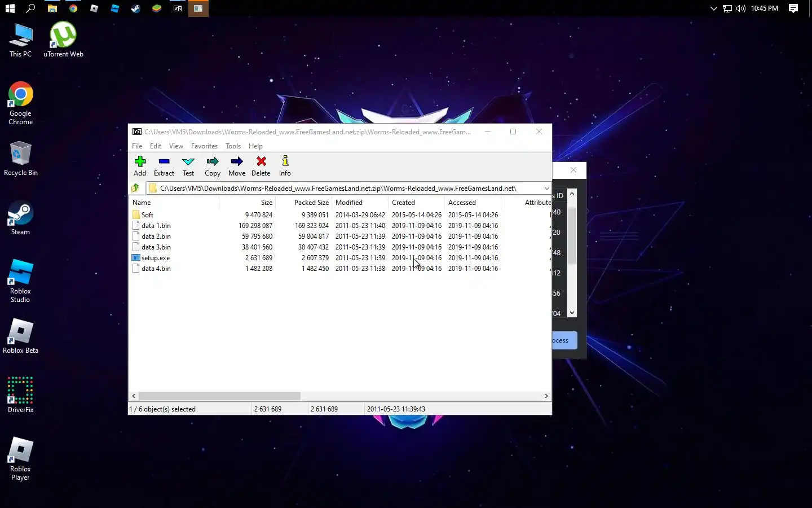The width and height of the screenshot is (812, 508).
Task: Close the background dialog window
Action: coord(573,170)
